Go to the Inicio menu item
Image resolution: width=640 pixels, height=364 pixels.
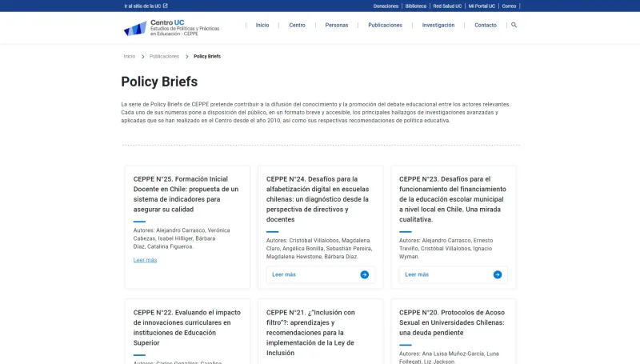262,25
